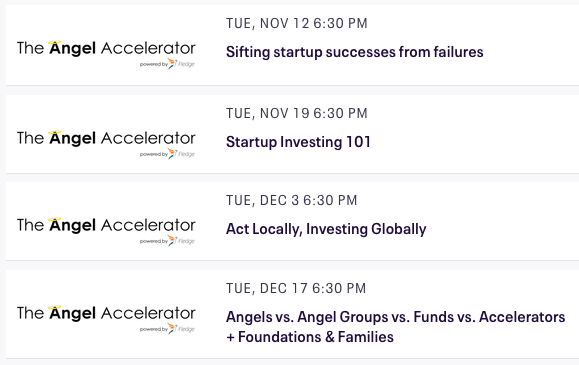This screenshot has height=365, width=579.
Task: Click the Fledge bird icon in the first logo
Action: (172, 64)
